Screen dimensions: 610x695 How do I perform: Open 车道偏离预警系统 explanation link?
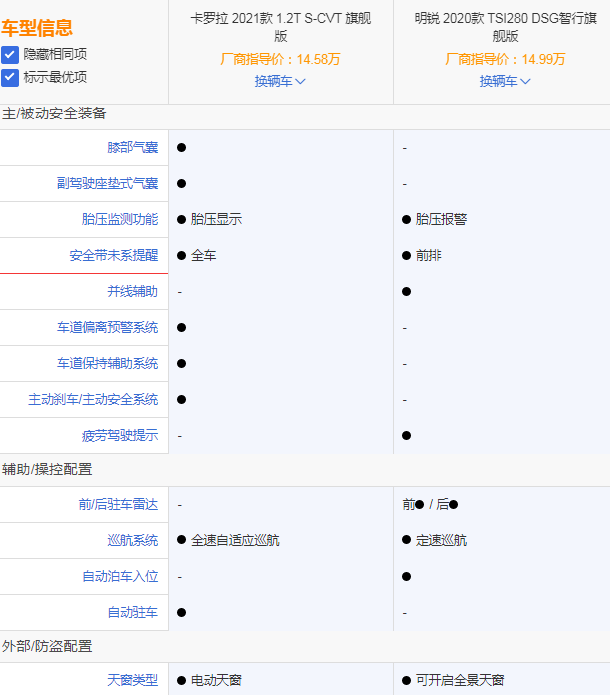tap(107, 328)
